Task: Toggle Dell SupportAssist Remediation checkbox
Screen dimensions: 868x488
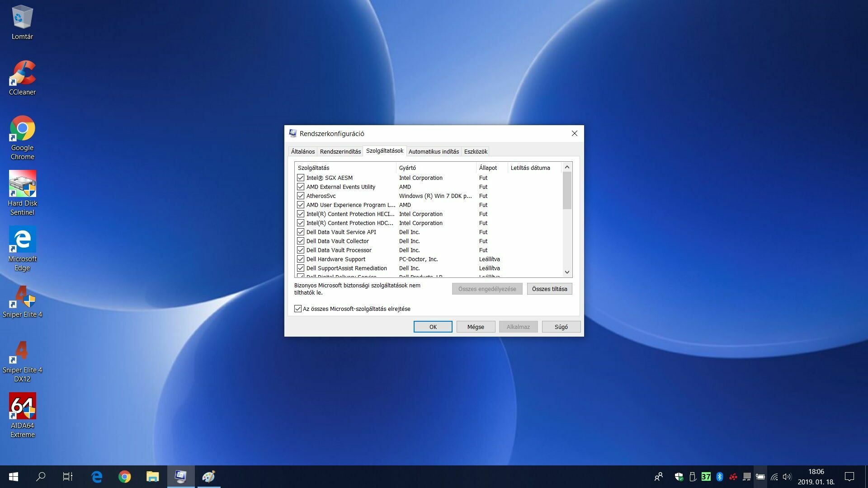Action: click(301, 268)
